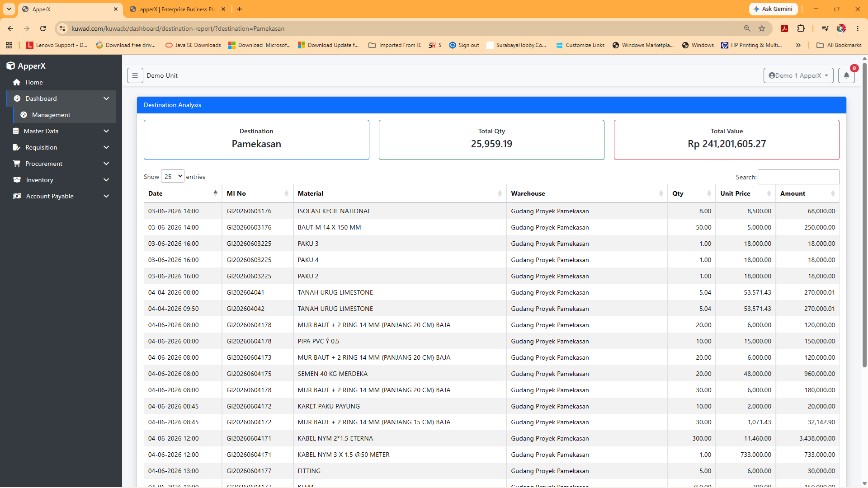Sort table by Material column

[400, 193]
